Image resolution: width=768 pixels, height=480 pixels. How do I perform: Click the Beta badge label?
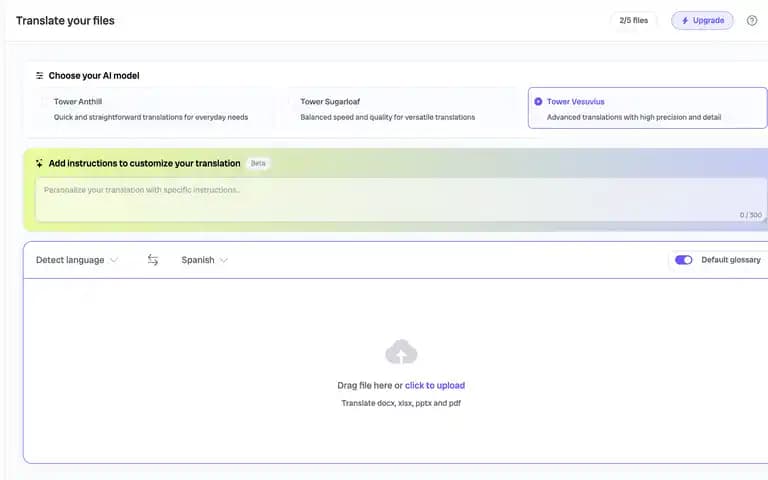(x=258, y=163)
